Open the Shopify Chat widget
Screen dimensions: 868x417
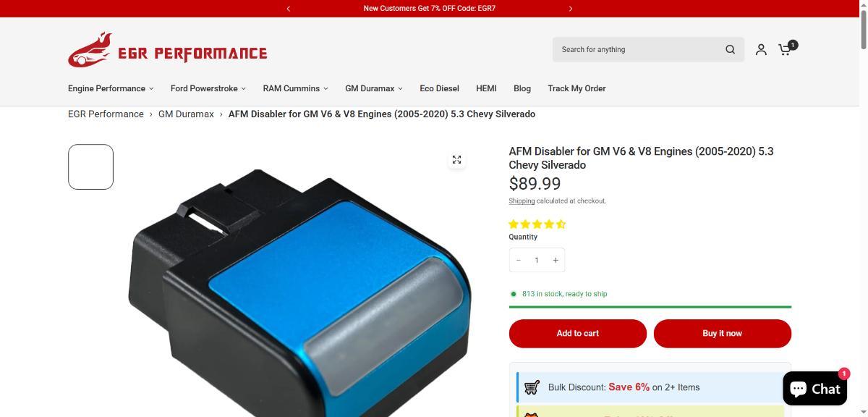(x=814, y=388)
